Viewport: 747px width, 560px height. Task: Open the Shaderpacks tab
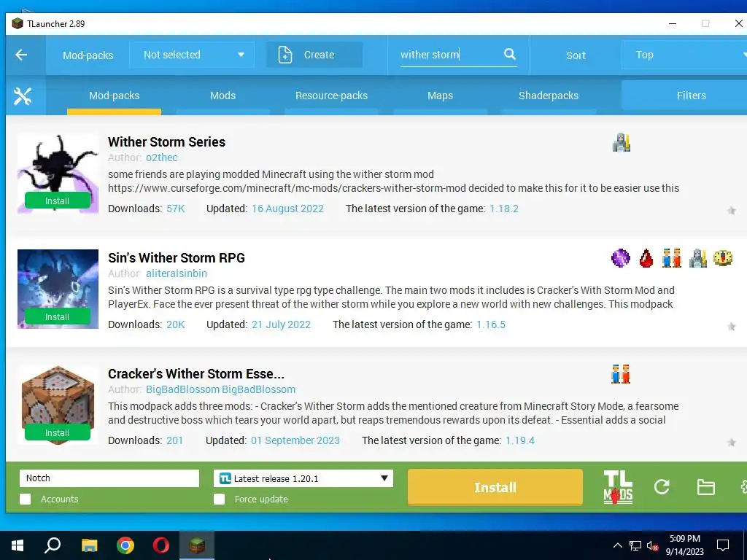[549, 96]
